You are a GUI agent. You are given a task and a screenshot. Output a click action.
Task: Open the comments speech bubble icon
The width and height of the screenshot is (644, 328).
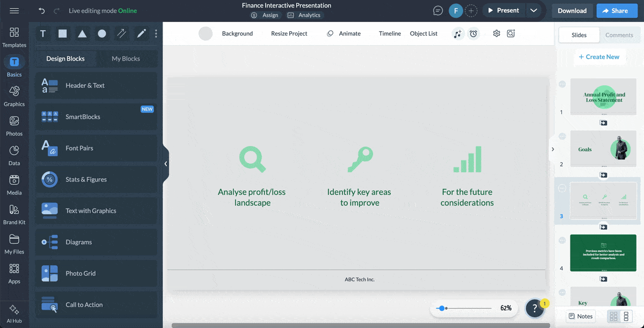click(x=438, y=11)
